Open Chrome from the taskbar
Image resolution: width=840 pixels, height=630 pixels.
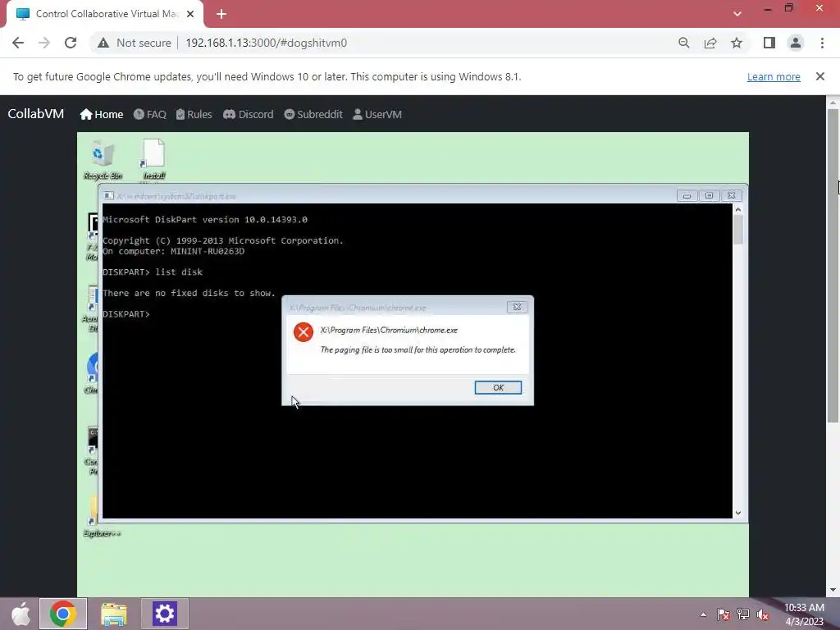click(x=62, y=614)
